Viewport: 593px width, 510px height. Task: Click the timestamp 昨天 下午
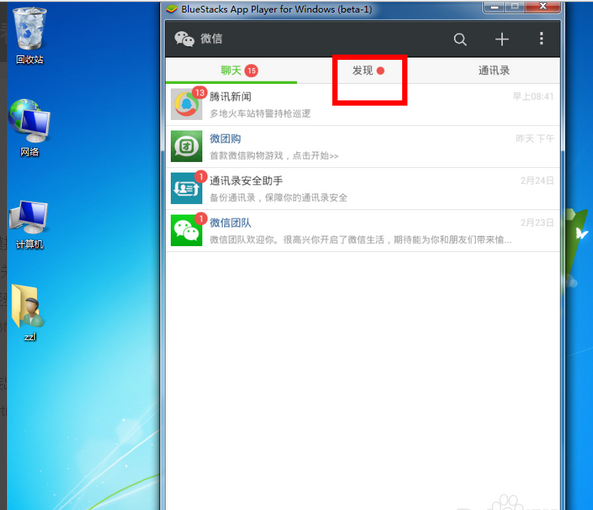(535, 138)
